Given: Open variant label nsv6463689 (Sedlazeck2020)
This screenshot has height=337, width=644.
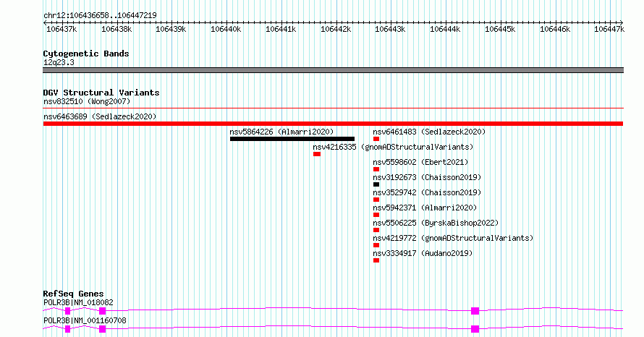Looking at the screenshot, I should [x=100, y=116].
